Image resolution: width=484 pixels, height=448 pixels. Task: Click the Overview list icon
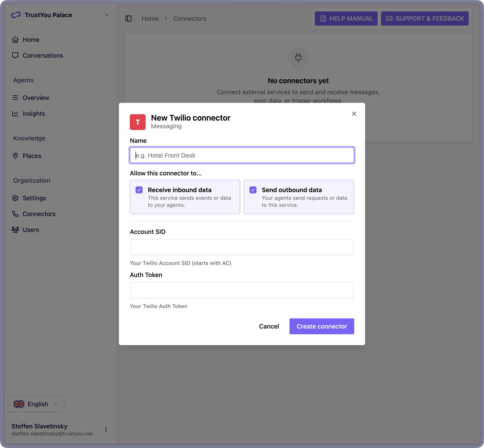click(x=15, y=98)
